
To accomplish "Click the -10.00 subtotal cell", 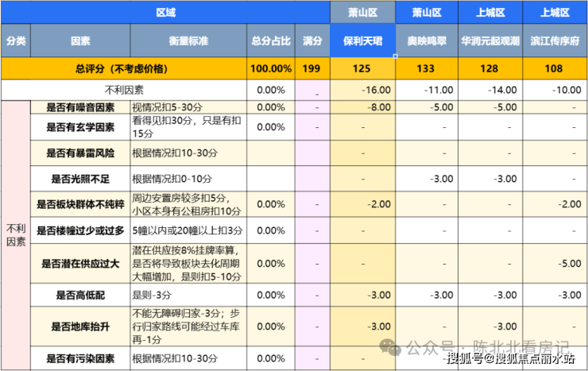I will coord(555,90).
